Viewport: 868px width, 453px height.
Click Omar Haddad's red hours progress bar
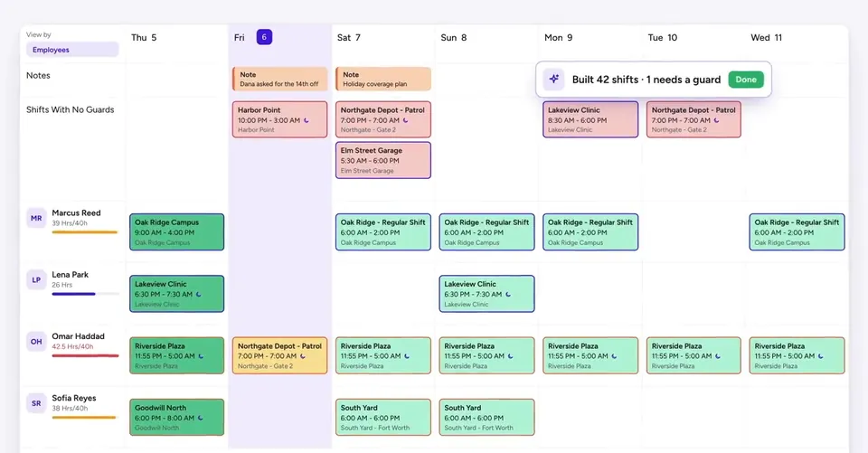85,355
